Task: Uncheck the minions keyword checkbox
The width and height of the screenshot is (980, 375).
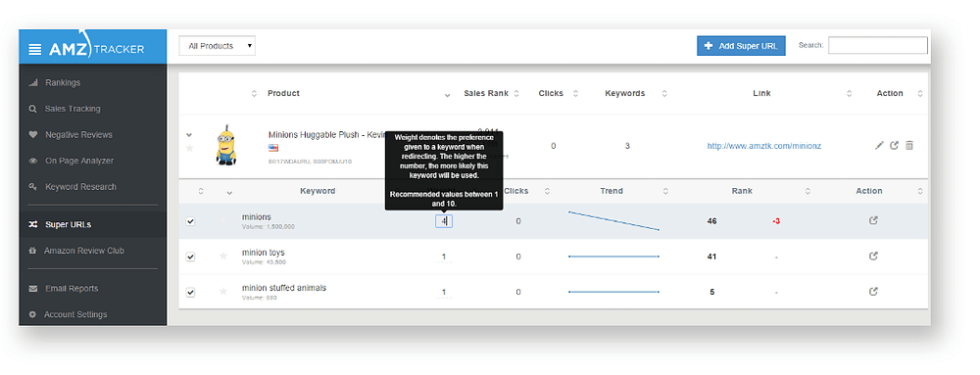Action: (x=191, y=221)
